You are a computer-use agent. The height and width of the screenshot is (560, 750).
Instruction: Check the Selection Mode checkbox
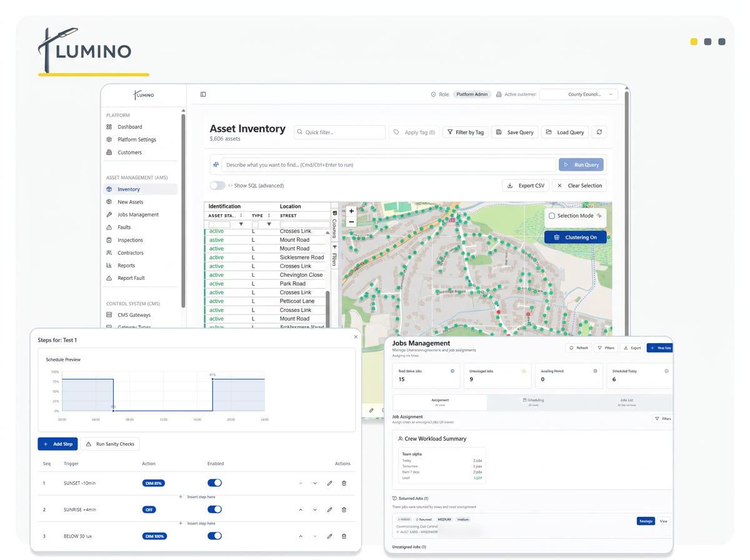point(552,216)
